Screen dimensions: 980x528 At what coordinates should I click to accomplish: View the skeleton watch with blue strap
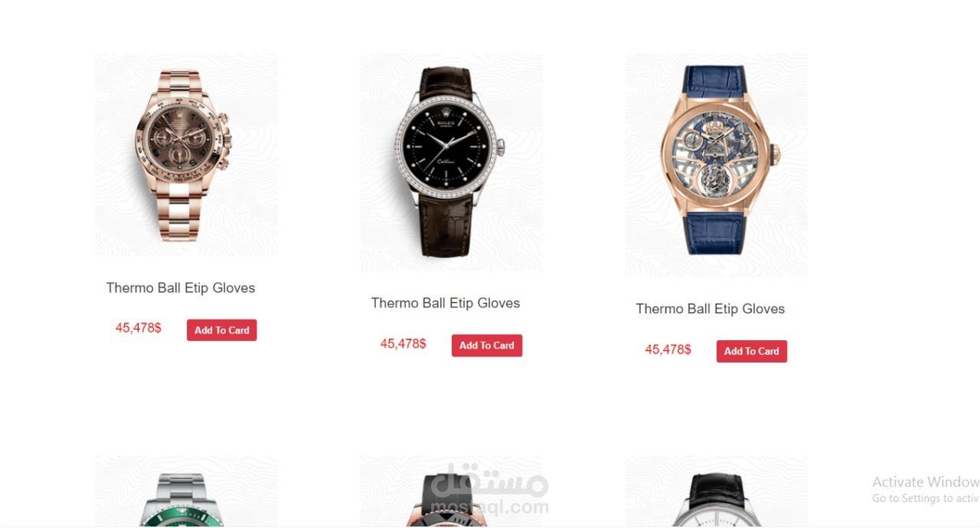pyautogui.click(x=716, y=166)
